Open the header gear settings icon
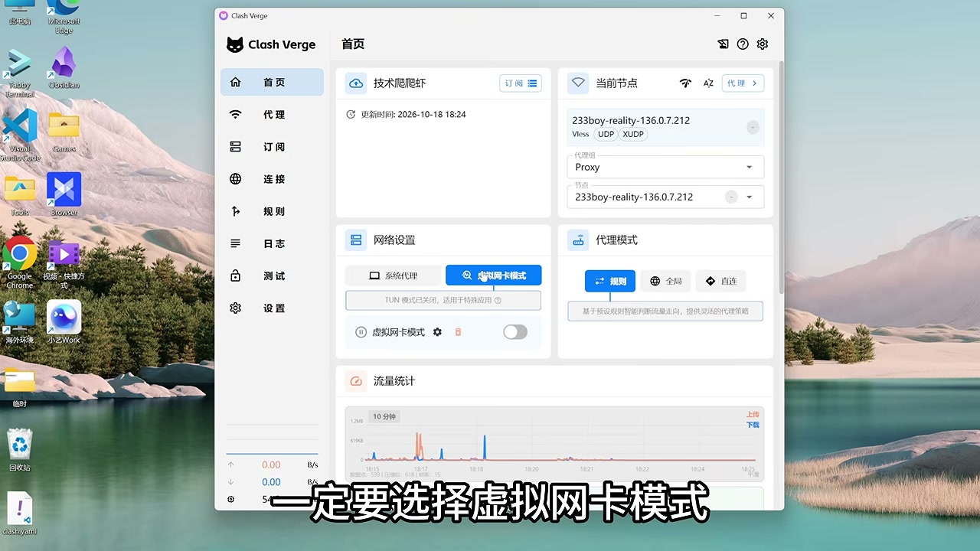 763,44
